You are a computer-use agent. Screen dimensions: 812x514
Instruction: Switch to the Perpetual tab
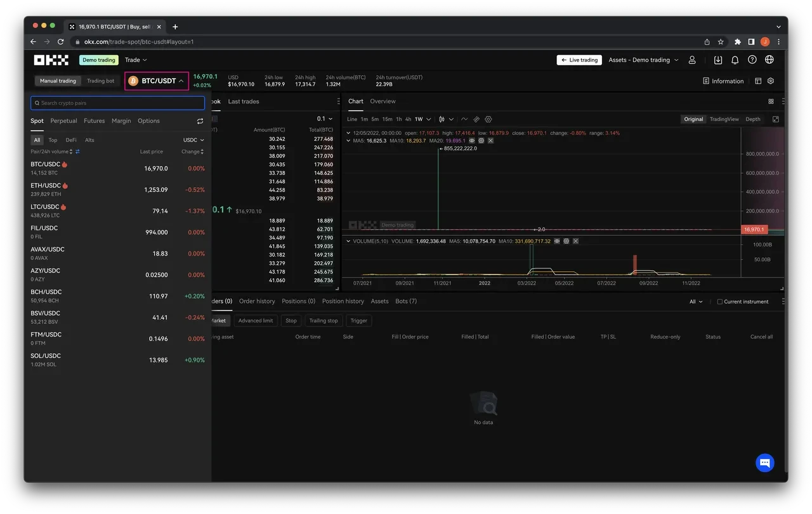[x=63, y=121]
